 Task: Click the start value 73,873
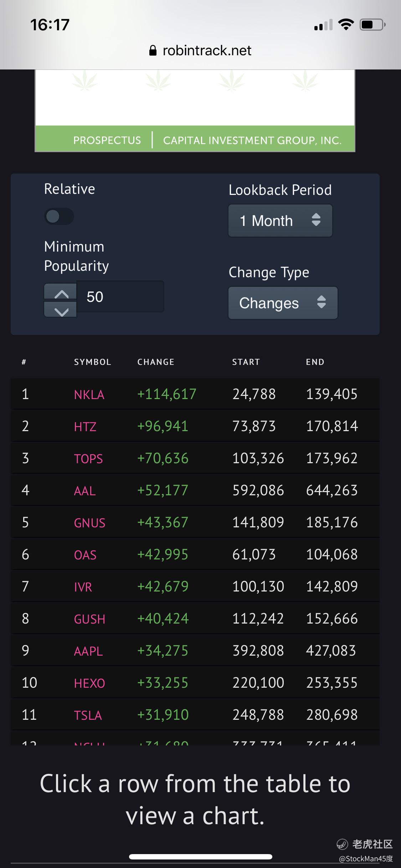pos(254,426)
